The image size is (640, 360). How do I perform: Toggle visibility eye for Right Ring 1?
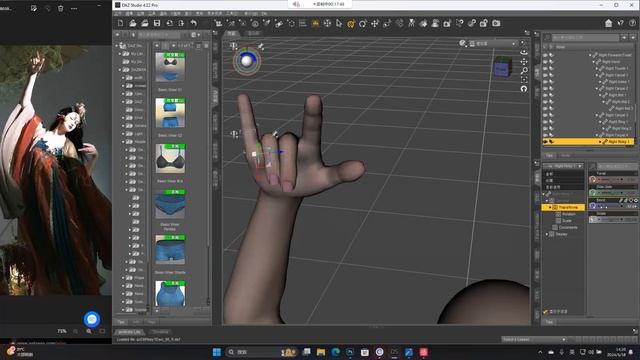coord(545,122)
